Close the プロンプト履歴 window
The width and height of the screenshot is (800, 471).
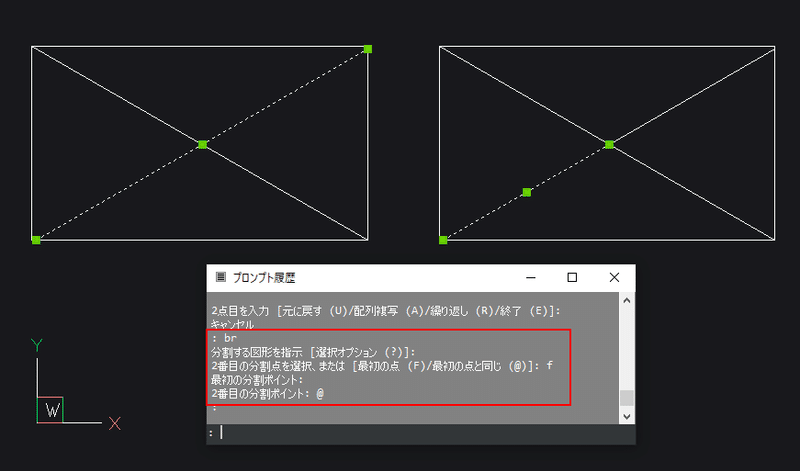coord(614,278)
